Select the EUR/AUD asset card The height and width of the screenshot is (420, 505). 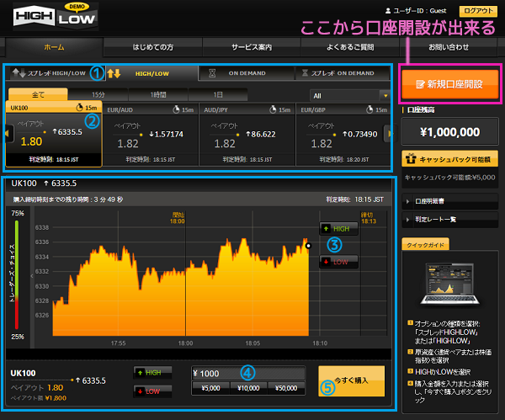coord(151,135)
